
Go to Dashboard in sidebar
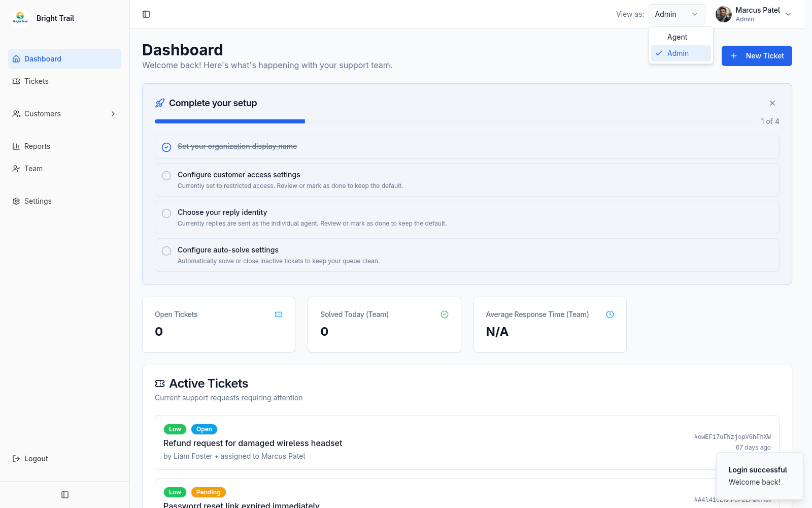click(64, 59)
